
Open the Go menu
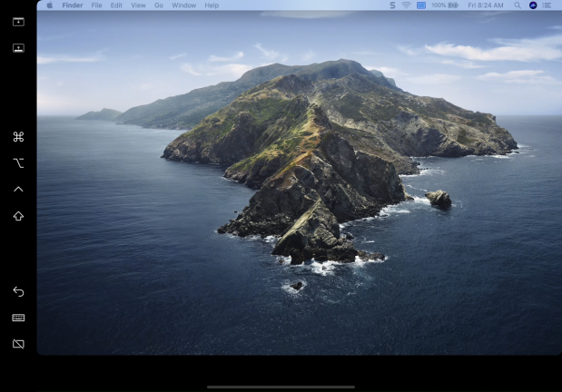coord(159,5)
